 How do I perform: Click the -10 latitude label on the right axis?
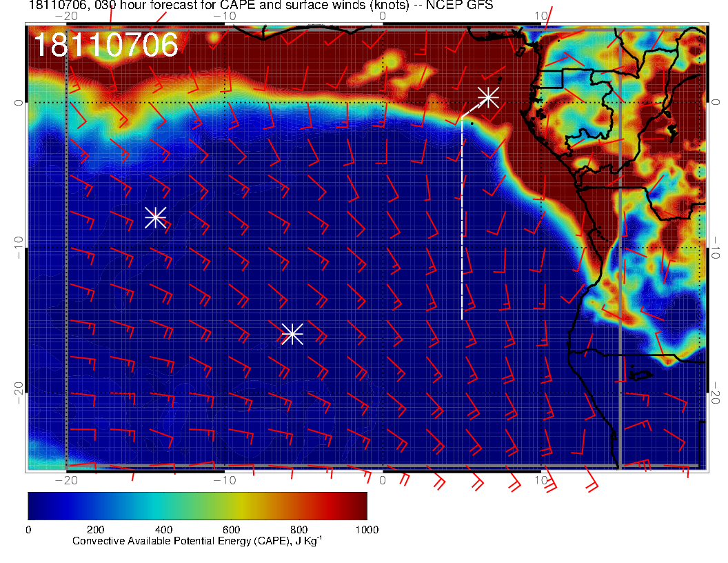pos(716,248)
